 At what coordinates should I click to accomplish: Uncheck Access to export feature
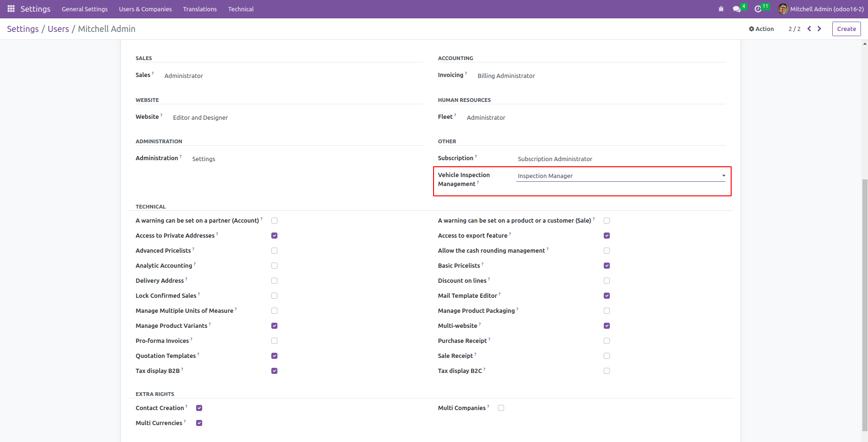pyautogui.click(x=607, y=235)
